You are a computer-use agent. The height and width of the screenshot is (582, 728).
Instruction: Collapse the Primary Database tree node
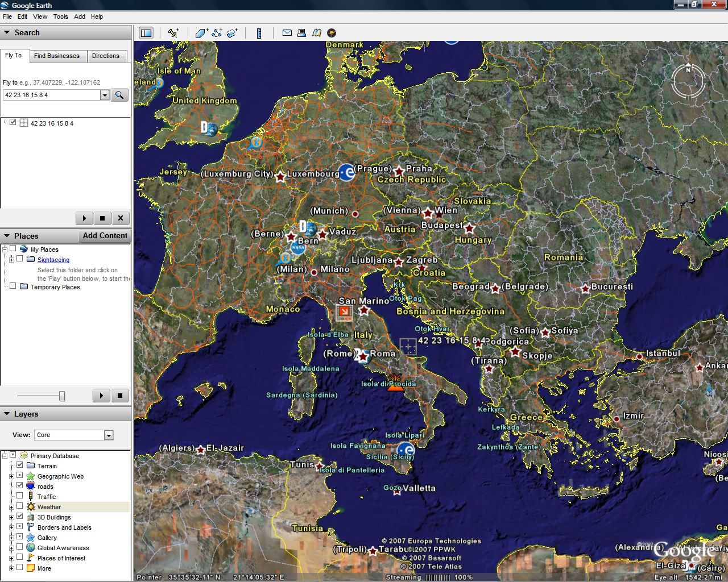pyautogui.click(x=5, y=455)
